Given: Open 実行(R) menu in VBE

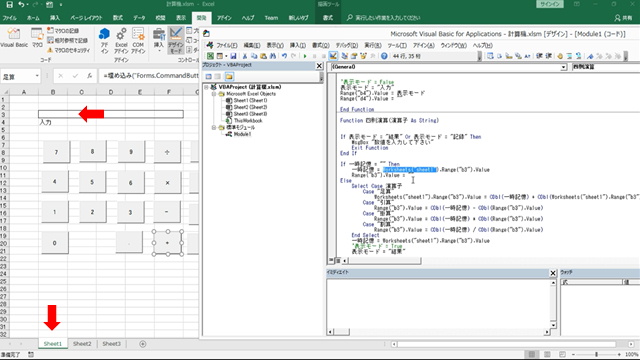Looking at the screenshot, I should pyautogui.click(x=372, y=45).
